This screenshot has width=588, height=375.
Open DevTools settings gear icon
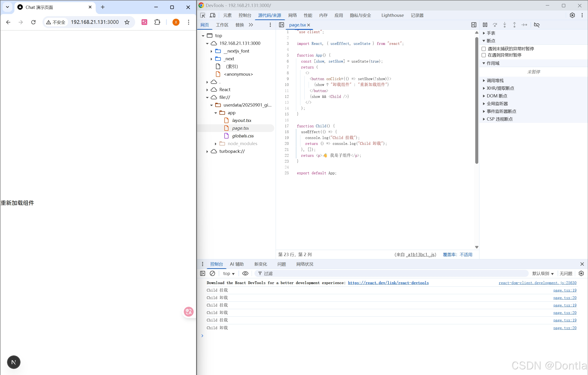572,15
